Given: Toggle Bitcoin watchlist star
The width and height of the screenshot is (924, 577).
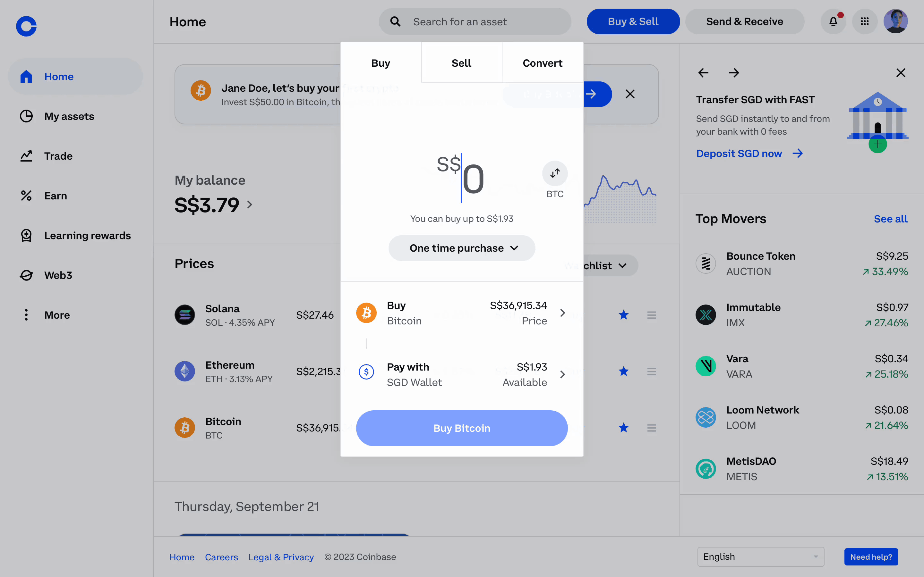Looking at the screenshot, I should [x=623, y=428].
